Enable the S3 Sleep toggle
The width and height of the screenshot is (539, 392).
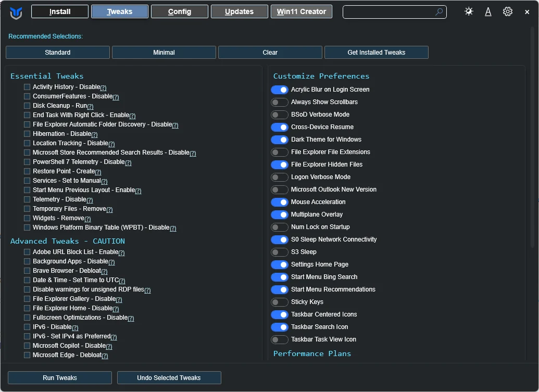[280, 252]
